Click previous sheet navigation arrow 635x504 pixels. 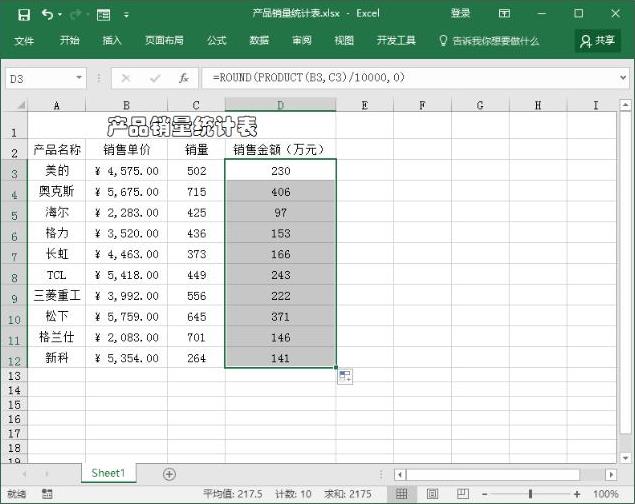pos(24,474)
